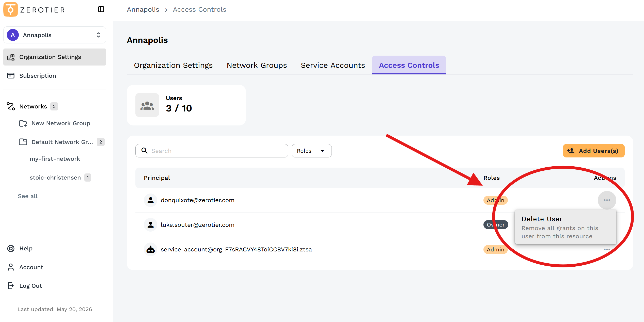
Task: Switch to Organization Settings tab
Action: tap(173, 65)
